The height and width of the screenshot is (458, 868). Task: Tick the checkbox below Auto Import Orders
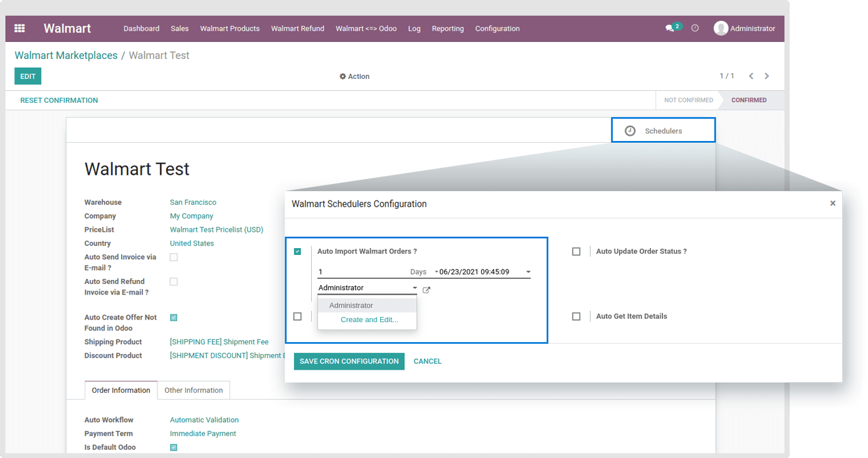point(297,316)
